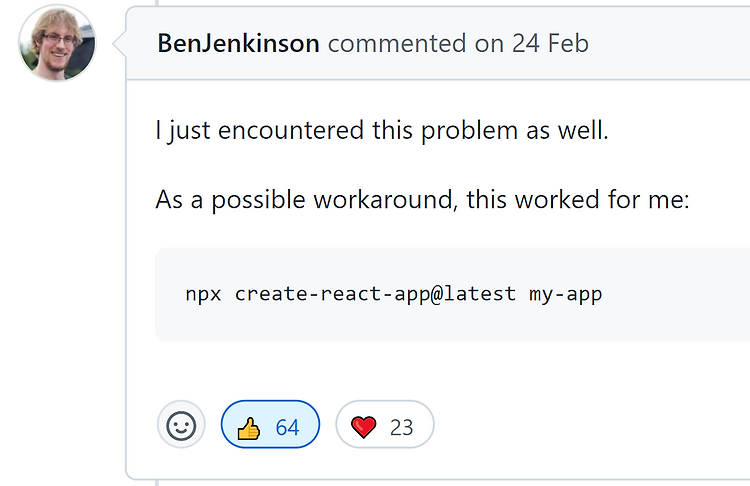
Task: Click the red heart emoji icon
Action: pos(364,427)
